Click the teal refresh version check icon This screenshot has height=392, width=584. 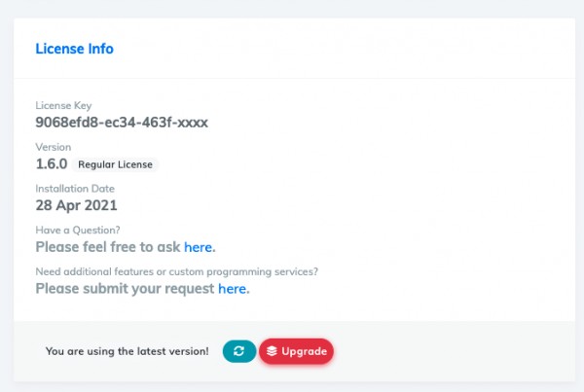239,351
